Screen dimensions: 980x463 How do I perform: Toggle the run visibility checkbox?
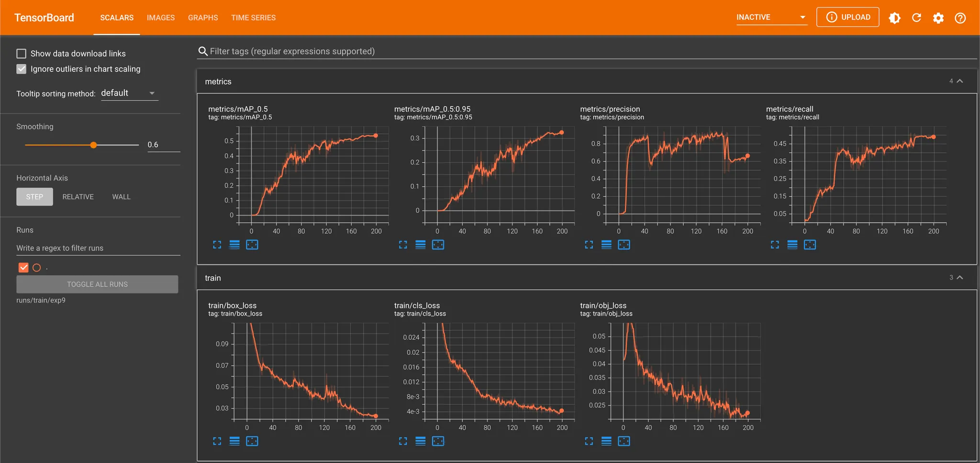[x=23, y=268]
